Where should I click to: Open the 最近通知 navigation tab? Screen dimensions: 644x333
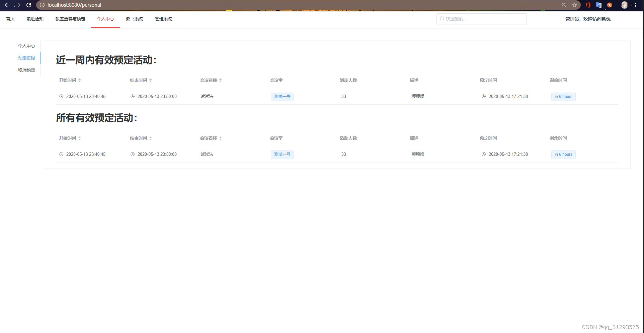[x=35, y=19]
